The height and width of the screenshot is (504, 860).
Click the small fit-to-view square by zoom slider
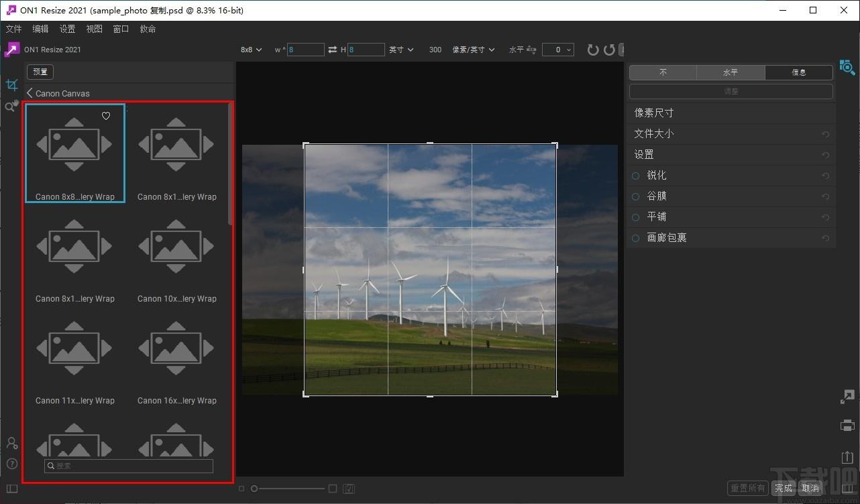[242, 489]
